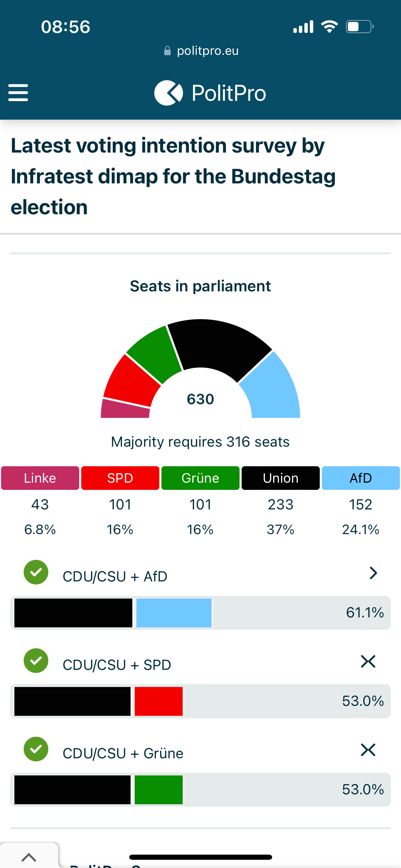Tap the Wi-Fi status icon
The height and width of the screenshot is (868, 401).
pyautogui.click(x=329, y=27)
